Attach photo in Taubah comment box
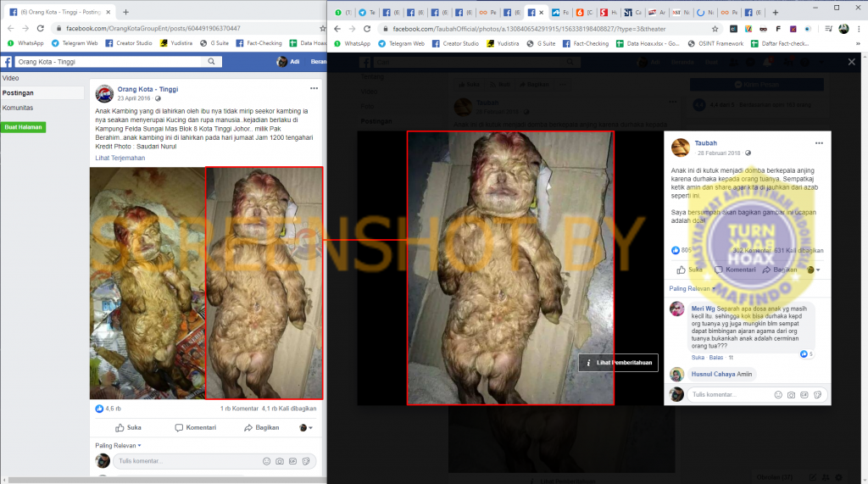Screen dimensions: 868x484 coord(791,395)
